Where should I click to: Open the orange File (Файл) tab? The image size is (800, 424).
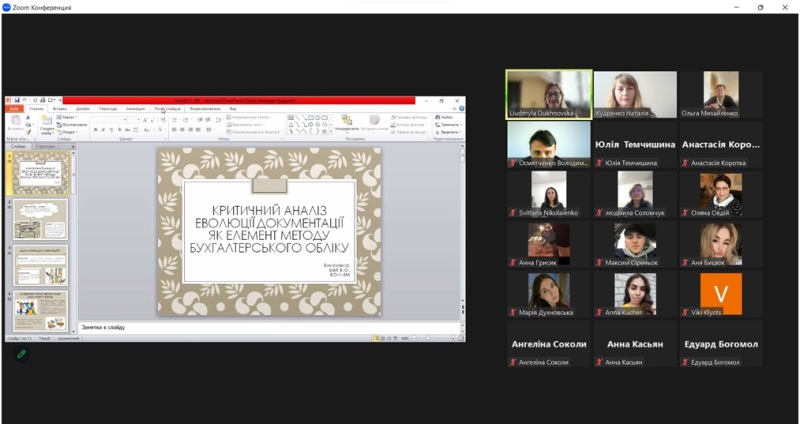tap(14, 109)
